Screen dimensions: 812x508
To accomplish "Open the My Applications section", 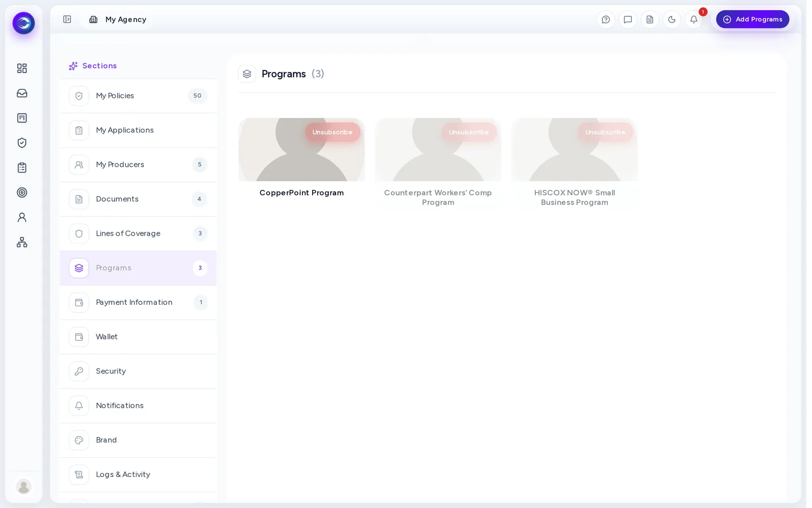I will click(x=138, y=130).
